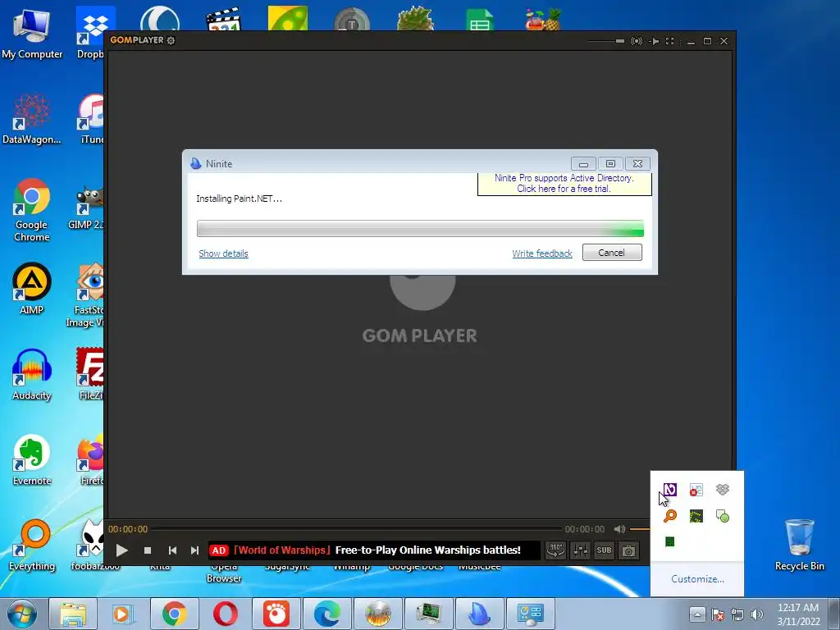The height and width of the screenshot is (630, 840).
Task: Select Evernote desktop shortcut
Action: (32, 459)
